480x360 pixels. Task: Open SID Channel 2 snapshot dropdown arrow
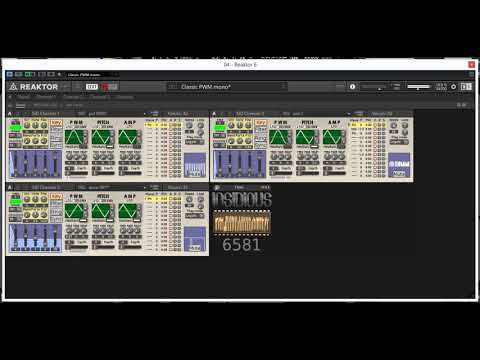coord(349,114)
